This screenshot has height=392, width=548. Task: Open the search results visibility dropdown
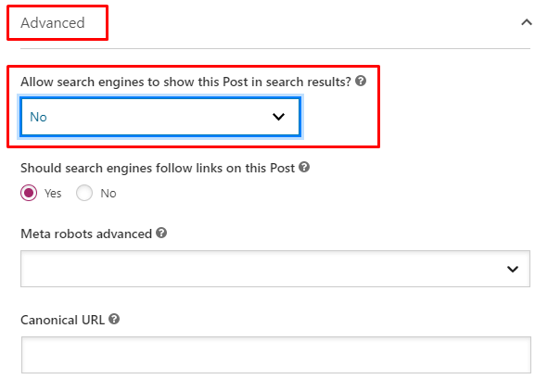pyautogui.click(x=160, y=117)
